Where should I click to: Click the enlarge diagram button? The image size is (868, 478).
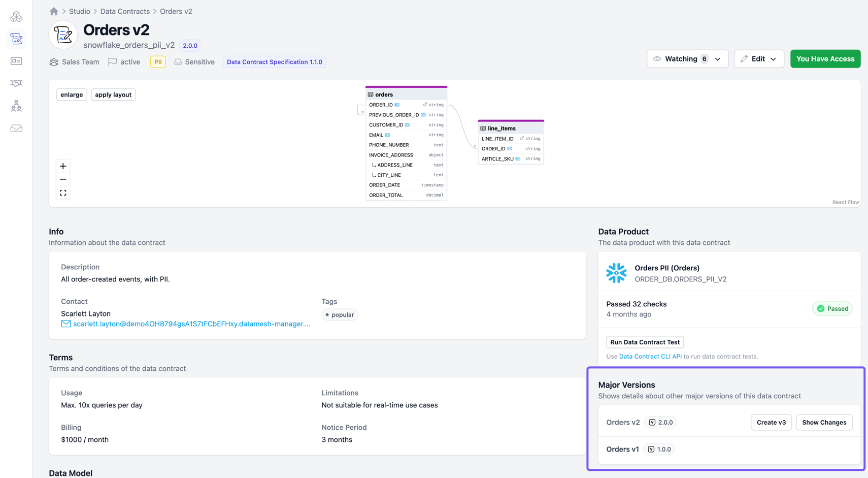click(x=72, y=94)
